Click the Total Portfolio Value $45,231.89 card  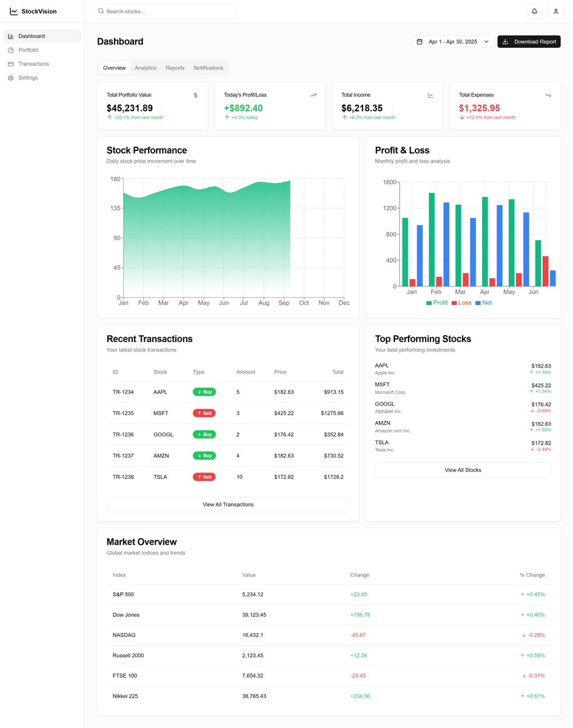(152, 106)
